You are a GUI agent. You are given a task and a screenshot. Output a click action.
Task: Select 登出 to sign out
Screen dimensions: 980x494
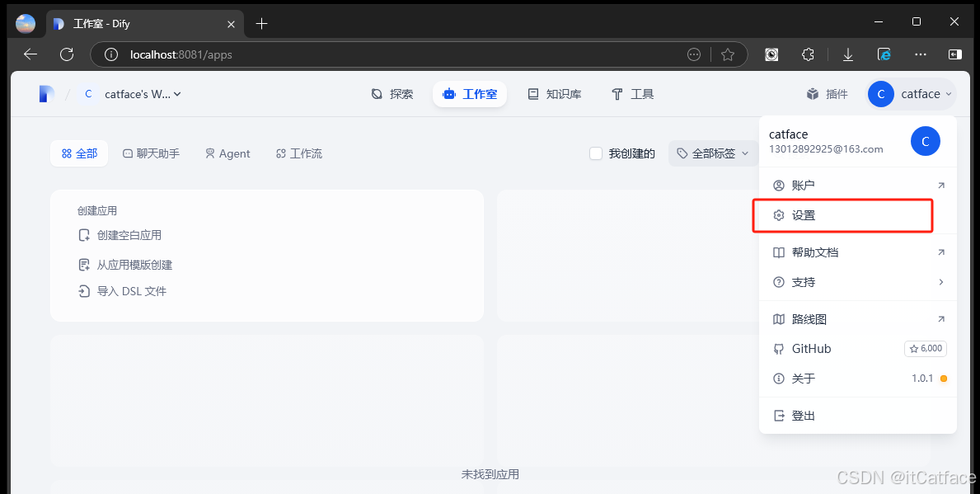[x=858, y=415]
